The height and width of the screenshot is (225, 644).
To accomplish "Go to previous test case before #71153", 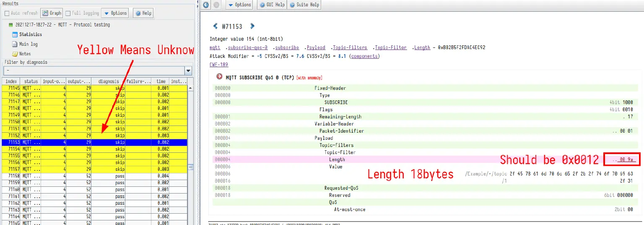I will coord(215,26).
